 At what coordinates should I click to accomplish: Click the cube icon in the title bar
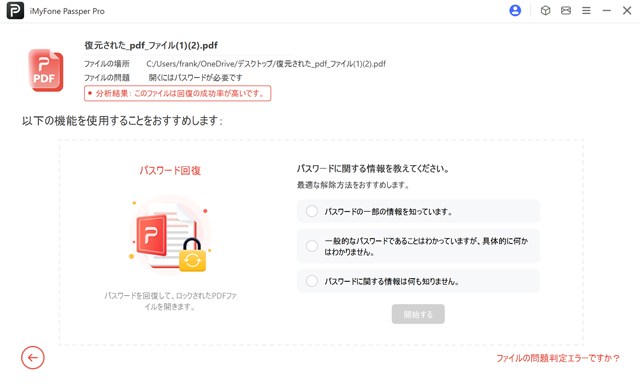tap(545, 11)
